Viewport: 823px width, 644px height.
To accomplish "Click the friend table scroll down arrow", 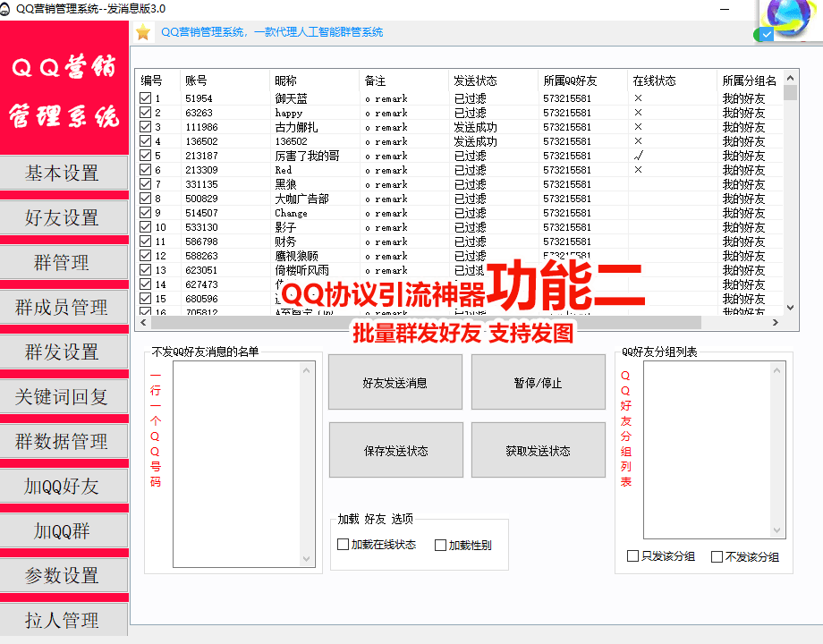I will pos(791,308).
